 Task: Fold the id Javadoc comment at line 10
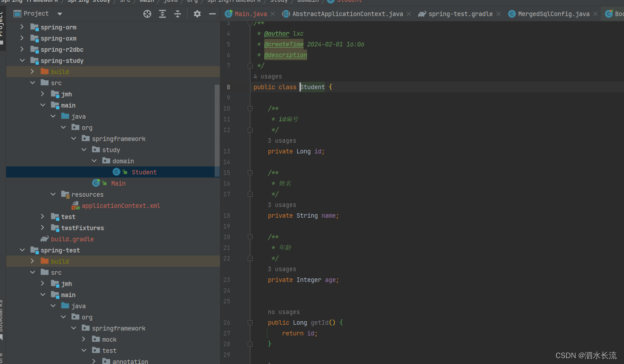click(250, 108)
